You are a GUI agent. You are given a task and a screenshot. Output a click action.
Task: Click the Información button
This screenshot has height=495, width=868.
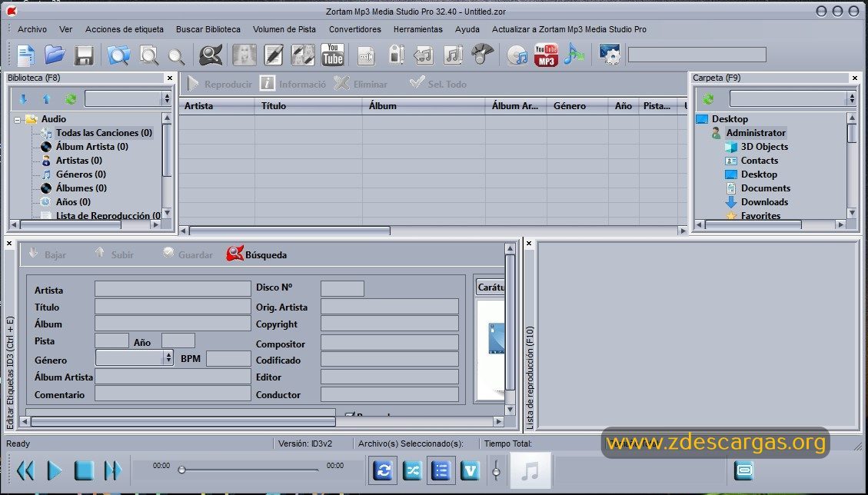[294, 84]
